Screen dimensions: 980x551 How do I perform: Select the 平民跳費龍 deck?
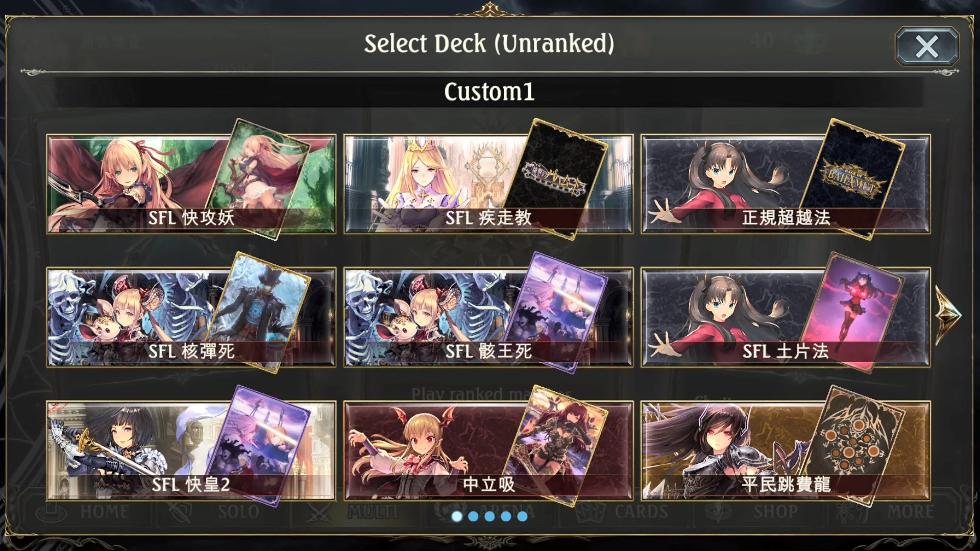(786, 450)
